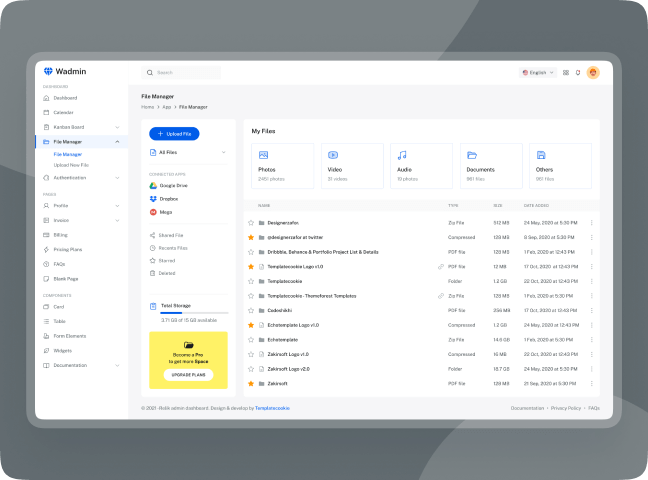Unstar the Zakirsoft folder
This screenshot has height=480, width=648.
[251, 384]
